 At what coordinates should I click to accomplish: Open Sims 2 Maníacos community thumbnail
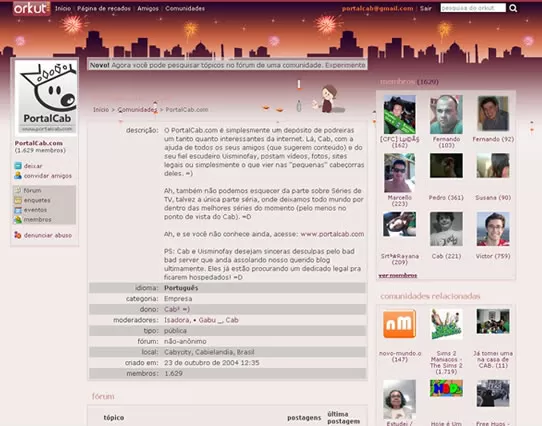tap(446, 324)
